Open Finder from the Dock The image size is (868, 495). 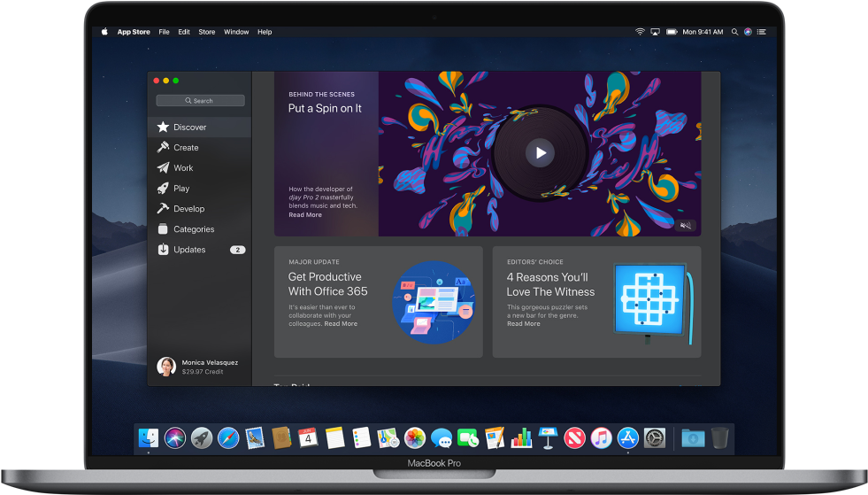pos(149,438)
